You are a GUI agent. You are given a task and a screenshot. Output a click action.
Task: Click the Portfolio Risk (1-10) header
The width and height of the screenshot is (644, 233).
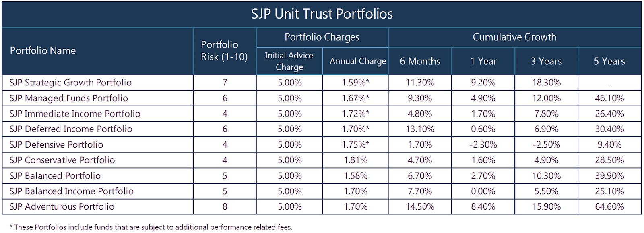pyautogui.click(x=224, y=51)
